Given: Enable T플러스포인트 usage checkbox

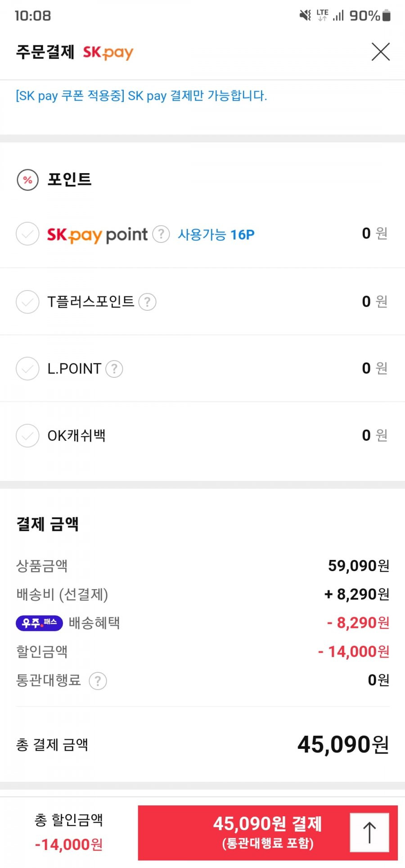Looking at the screenshot, I should click(x=27, y=302).
